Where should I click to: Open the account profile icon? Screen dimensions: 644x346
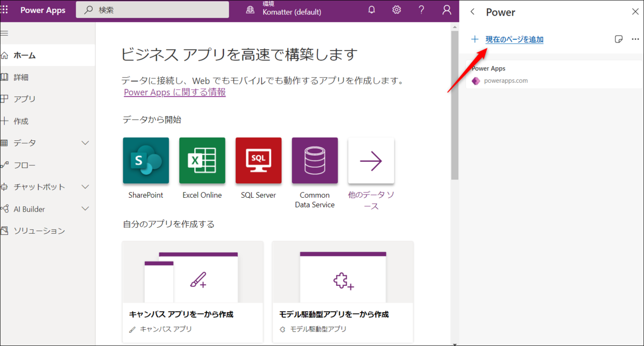click(447, 10)
